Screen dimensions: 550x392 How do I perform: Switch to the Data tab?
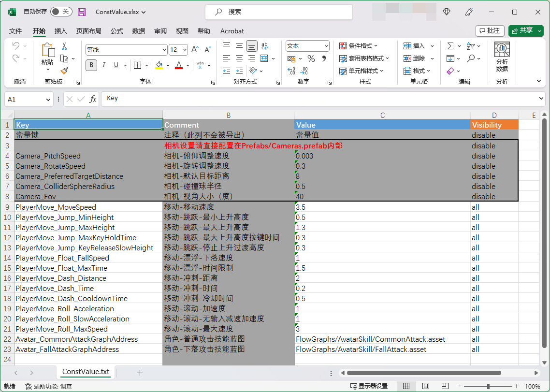pyautogui.click(x=139, y=31)
